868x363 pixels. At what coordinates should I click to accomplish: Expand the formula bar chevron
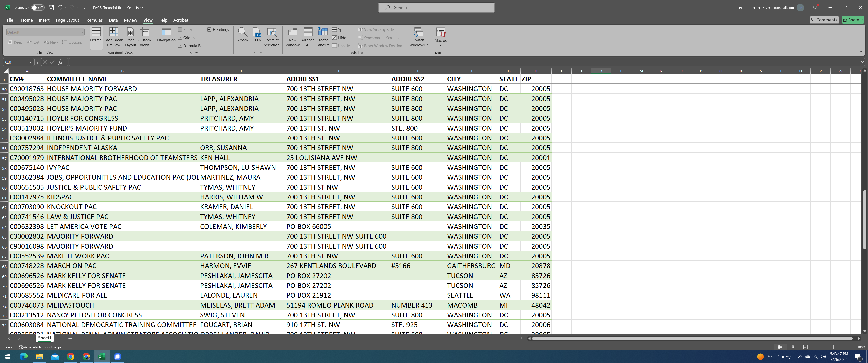click(862, 62)
